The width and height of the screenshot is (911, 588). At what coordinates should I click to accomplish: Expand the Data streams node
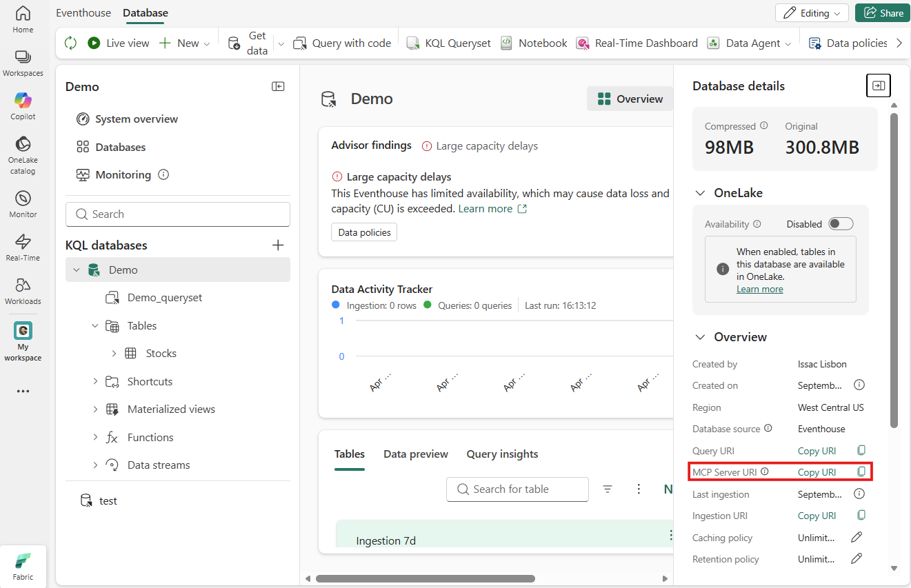tap(95, 465)
